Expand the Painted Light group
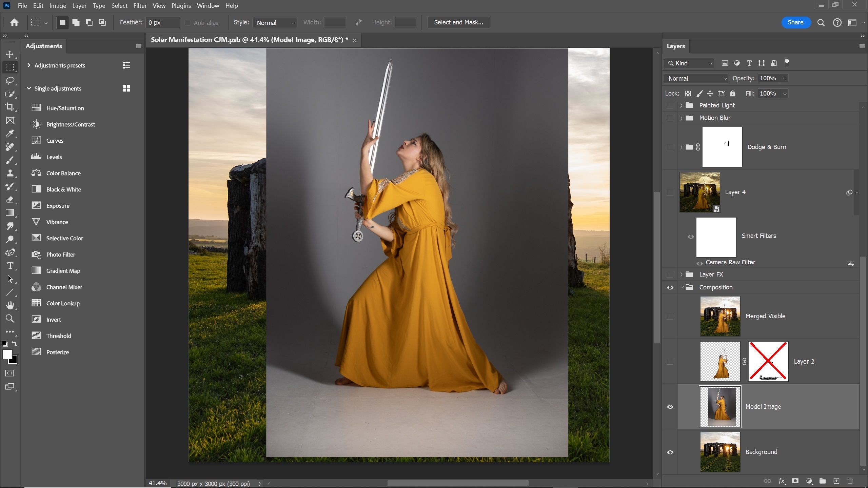This screenshot has height=488, width=868. click(681, 105)
